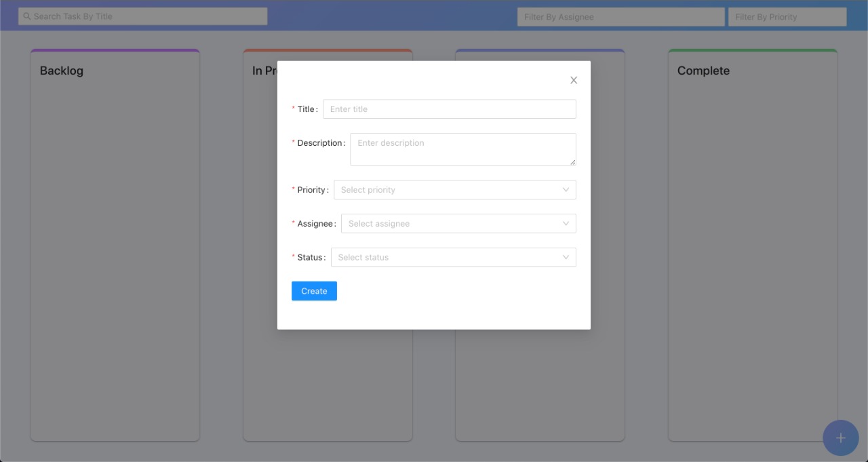The width and height of the screenshot is (868, 462).
Task: Click the Filter By Priority field
Action: coord(787,16)
